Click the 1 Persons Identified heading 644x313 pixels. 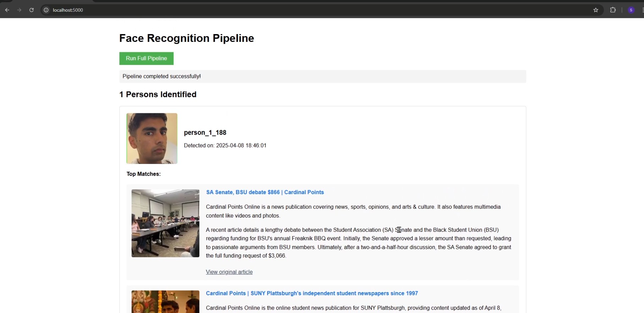pos(158,94)
